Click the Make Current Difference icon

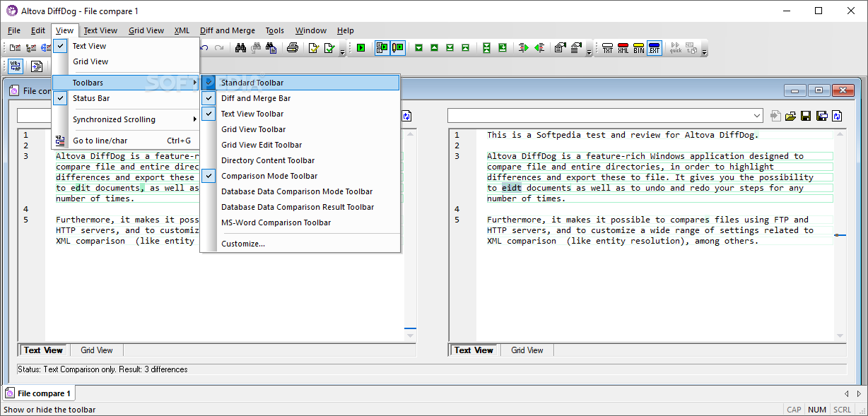point(503,48)
